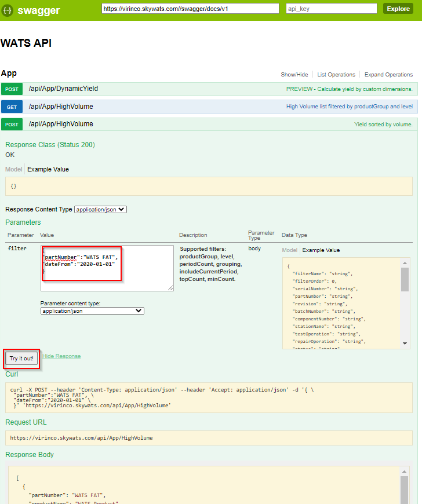
Task: Click the Try it out! button
Action: [x=21, y=359]
